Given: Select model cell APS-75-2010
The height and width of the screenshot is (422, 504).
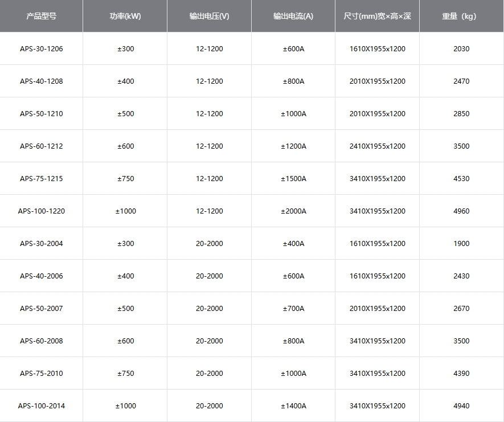Looking at the screenshot, I should click(x=42, y=374).
